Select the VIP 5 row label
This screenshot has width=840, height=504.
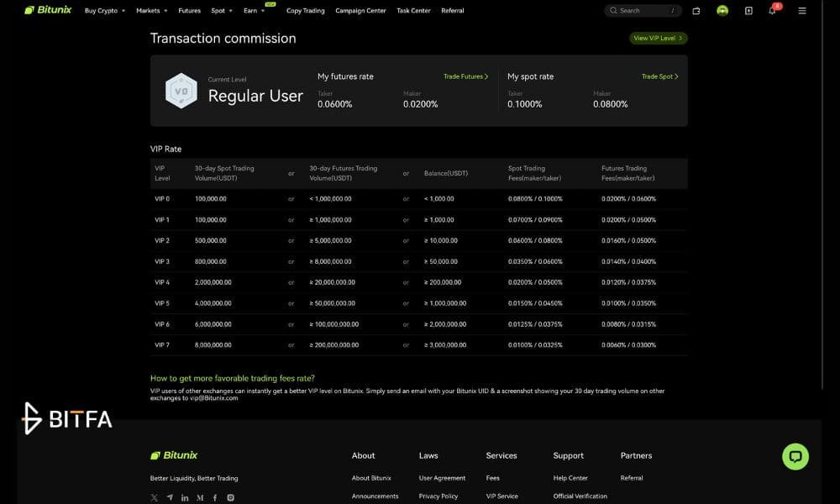pyautogui.click(x=162, y=303)
